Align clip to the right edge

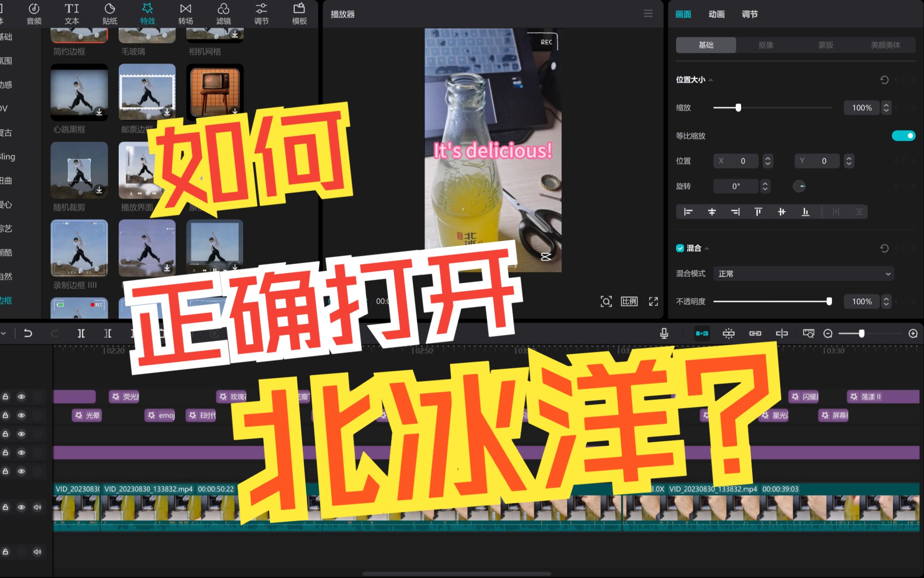(x=735, y=211)
